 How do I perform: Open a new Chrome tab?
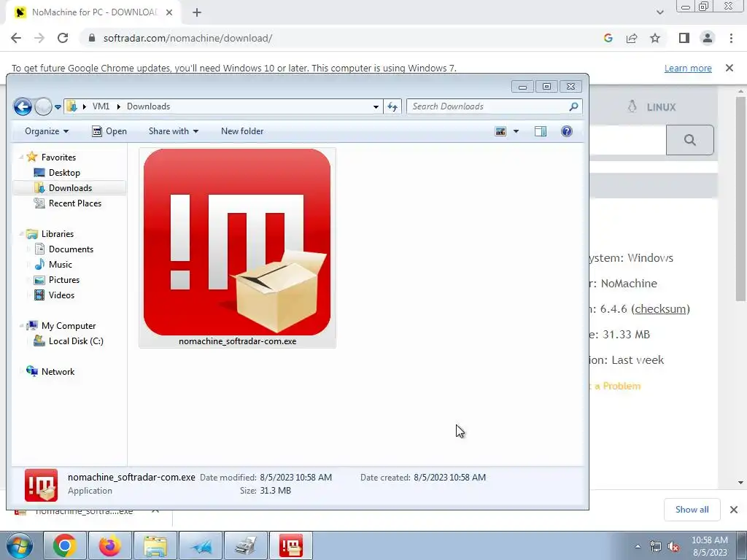coord(197,12)
